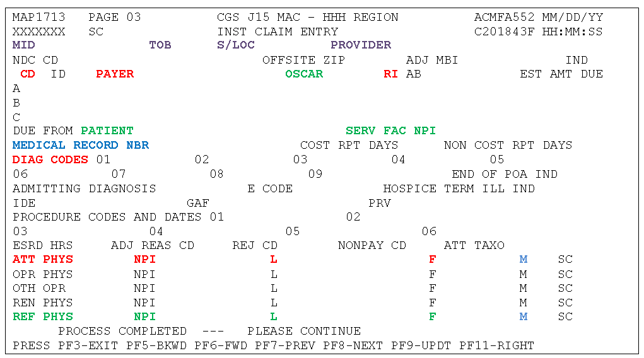The height and width of the screenshot is (358, 644).
Task: Click the OSCAR column header
Action: coord(303,74)
